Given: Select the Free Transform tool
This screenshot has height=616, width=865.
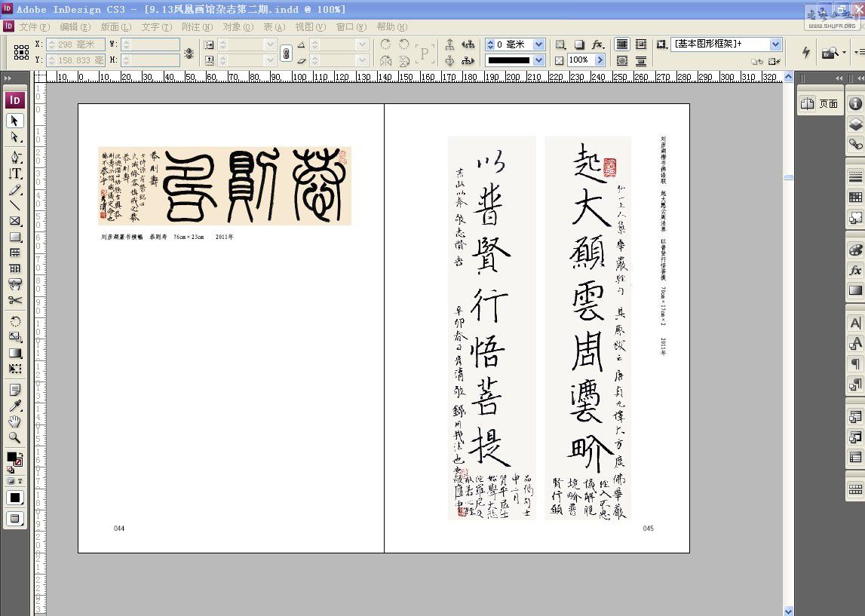Looking at the screenshot, I should tap(15, 369).
